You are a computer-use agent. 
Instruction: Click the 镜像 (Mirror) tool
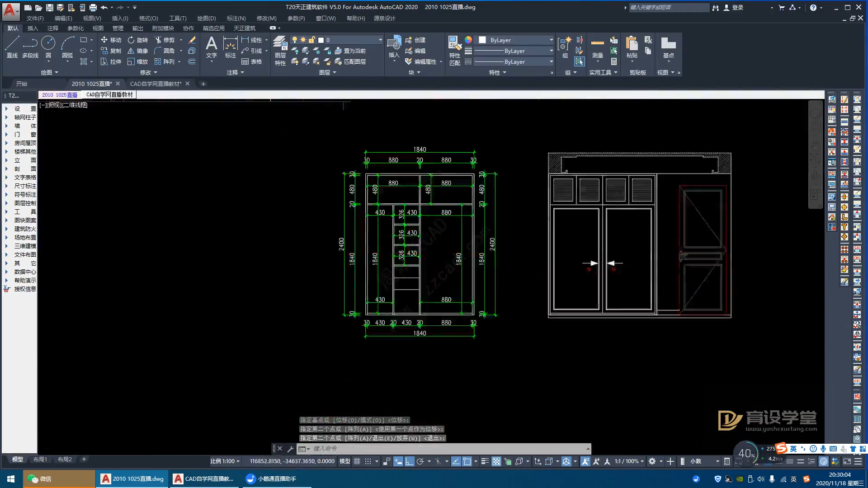[x=138, y=51]
